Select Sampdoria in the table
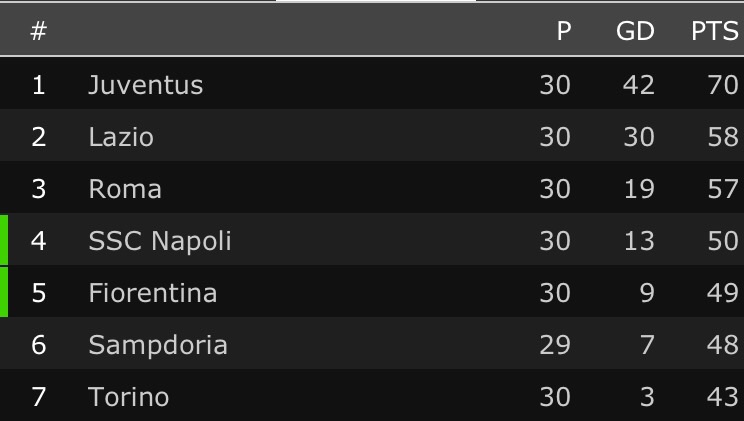This screenshot has height=421, width=744. [158, 345]
